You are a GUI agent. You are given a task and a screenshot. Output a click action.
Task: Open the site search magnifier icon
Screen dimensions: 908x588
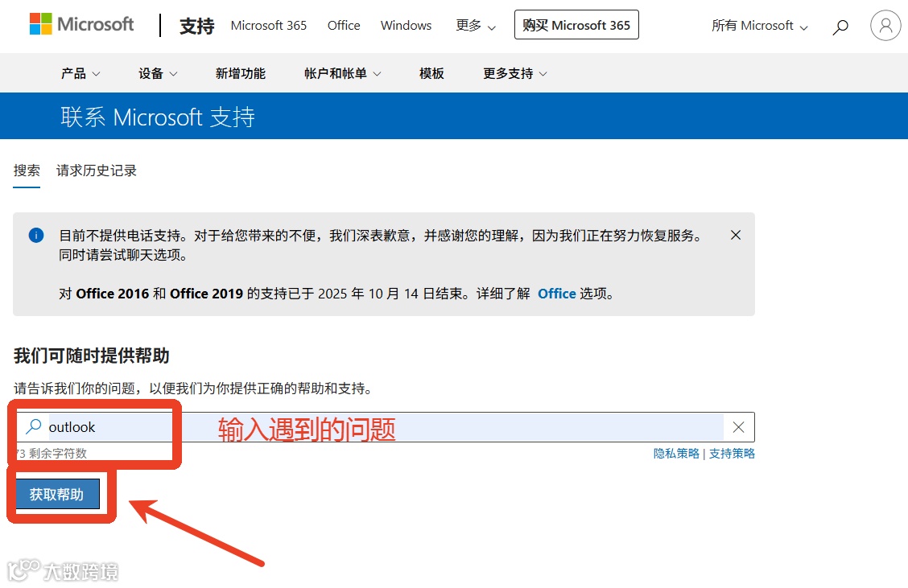pos(840,27)
